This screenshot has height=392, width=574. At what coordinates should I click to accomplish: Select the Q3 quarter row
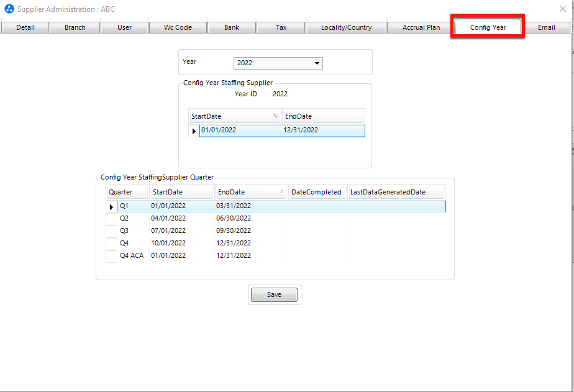click(x=281, y=231)
